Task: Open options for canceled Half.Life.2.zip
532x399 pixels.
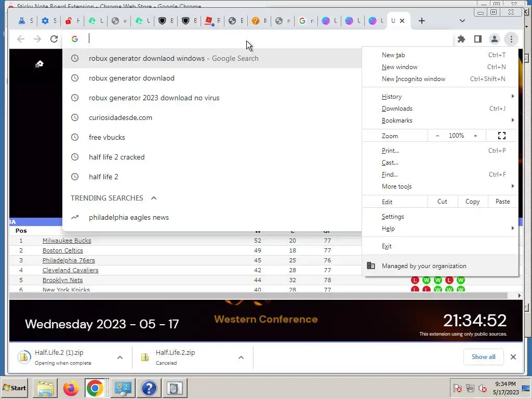Action: [x=241, y=357]
